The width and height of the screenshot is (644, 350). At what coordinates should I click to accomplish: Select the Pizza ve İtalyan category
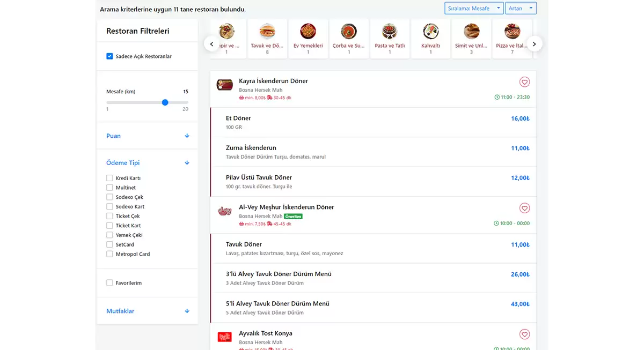[512, 39]
